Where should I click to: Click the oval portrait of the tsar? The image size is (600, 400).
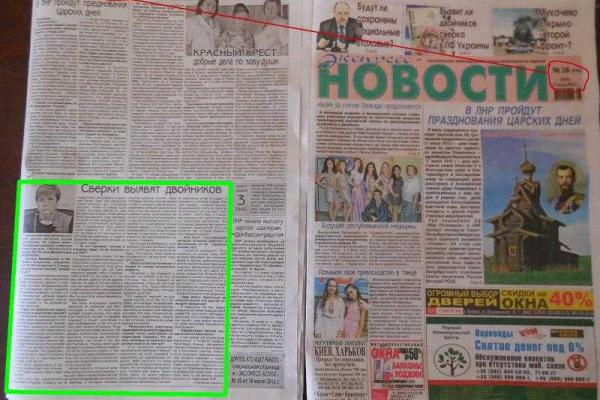coord(566,187)
